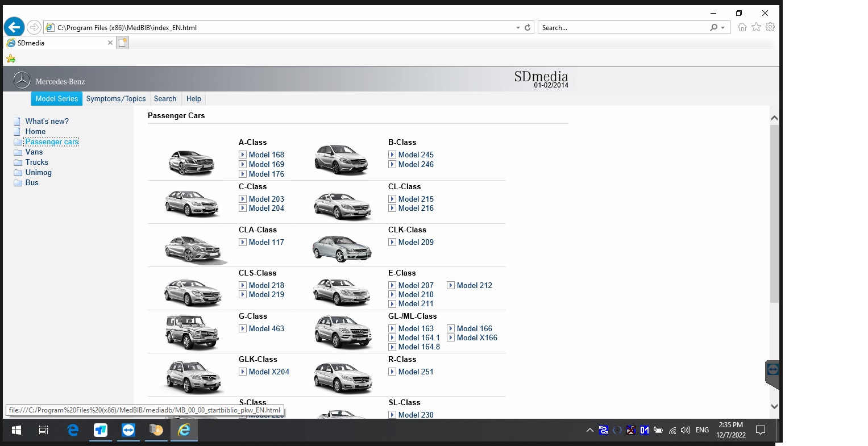The image size is (868, 446).
Task: Click arrow icon beside Model 251
Action: 392,372
